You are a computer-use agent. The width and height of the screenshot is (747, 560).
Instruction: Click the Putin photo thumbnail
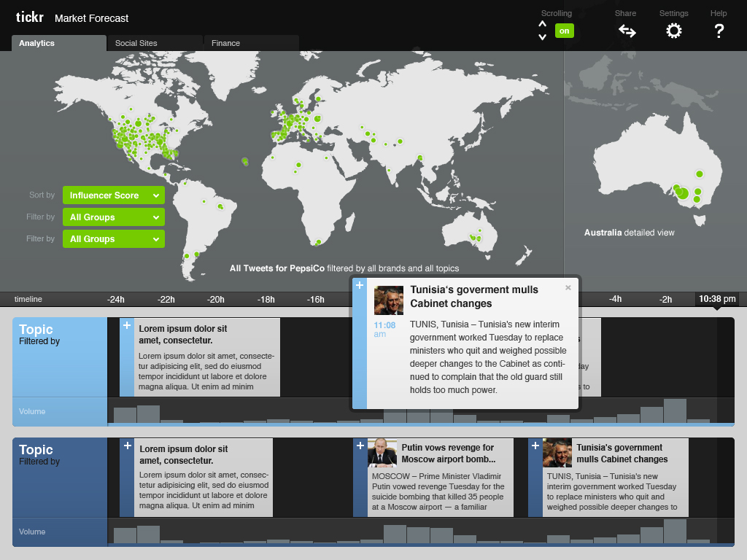click(x=382, y=453)
